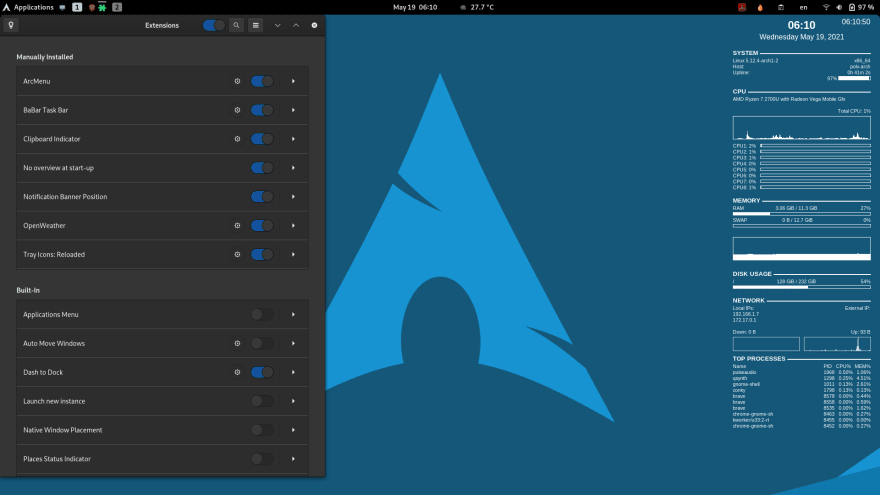880x495 pixels.
Task: Click the Built-In section heading
Action: pos(28,290)
